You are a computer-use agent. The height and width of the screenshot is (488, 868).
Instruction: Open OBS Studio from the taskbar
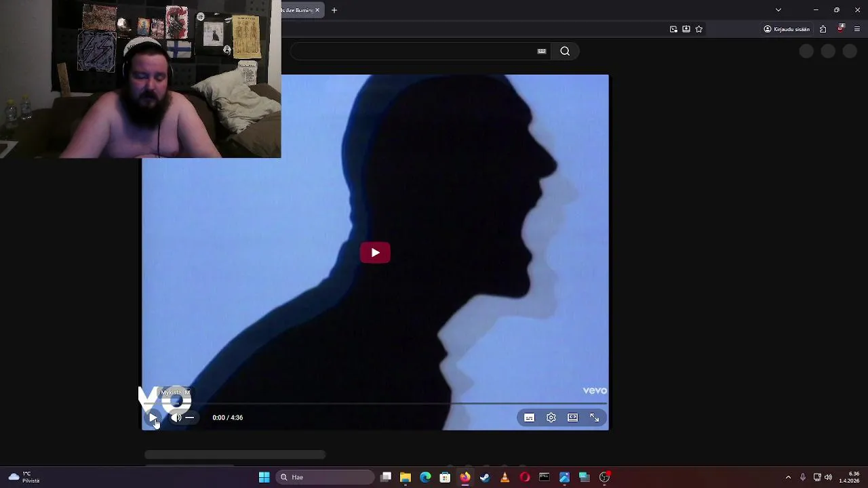tap(604, 477)
